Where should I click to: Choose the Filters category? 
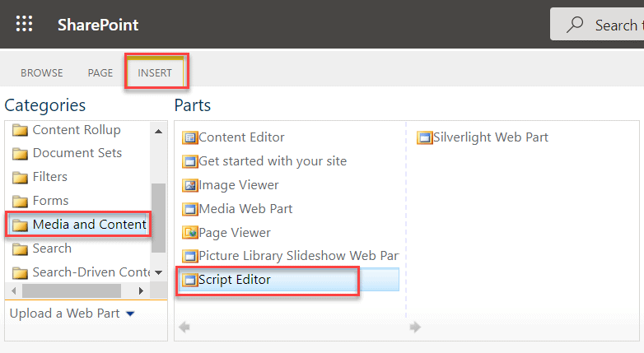(x=50, y=177)
